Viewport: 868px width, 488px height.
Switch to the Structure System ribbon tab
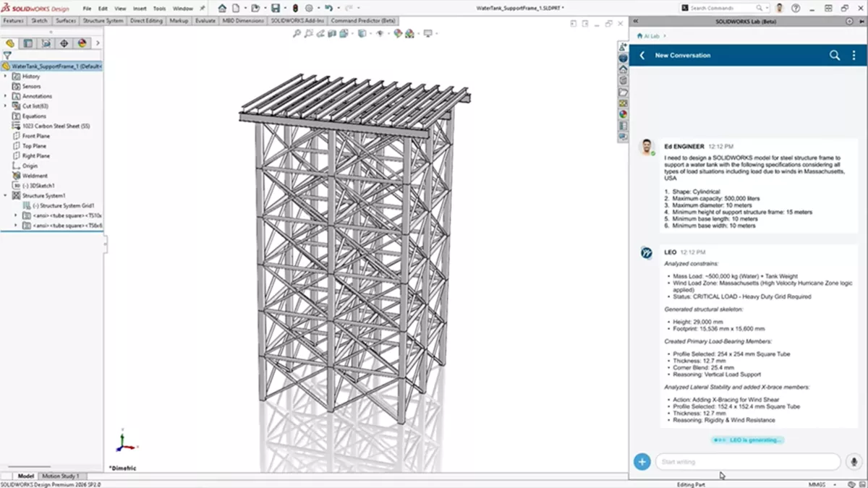tap(101, 21)
